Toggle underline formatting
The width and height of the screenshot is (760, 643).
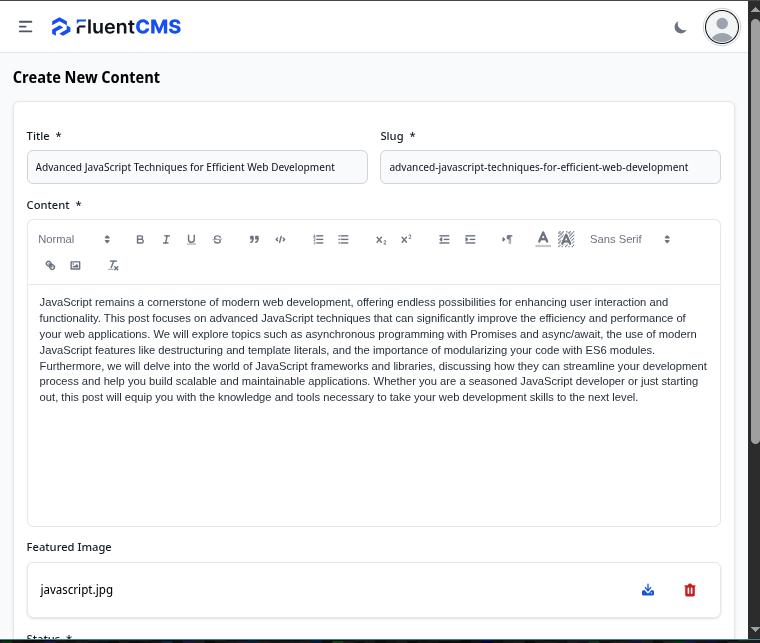[x=191, y=239]
